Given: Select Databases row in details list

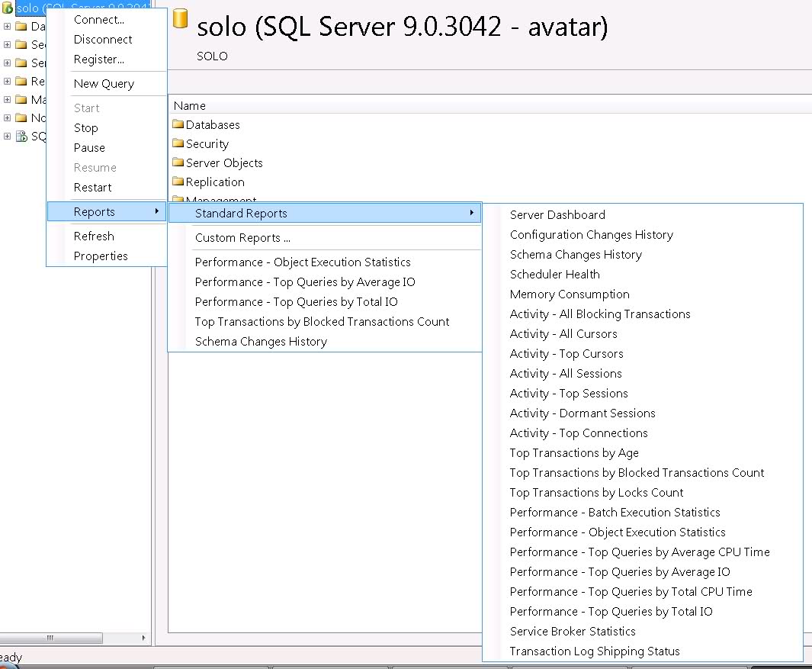Looking at the screenshot, I should [206, 124].
